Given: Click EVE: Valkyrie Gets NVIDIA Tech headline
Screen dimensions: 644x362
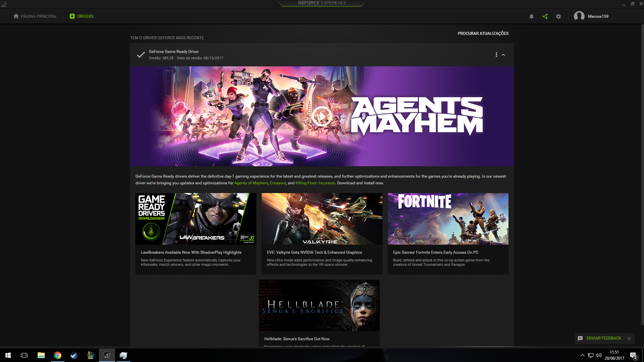Looking at the screenshot, I should (314, 252).
